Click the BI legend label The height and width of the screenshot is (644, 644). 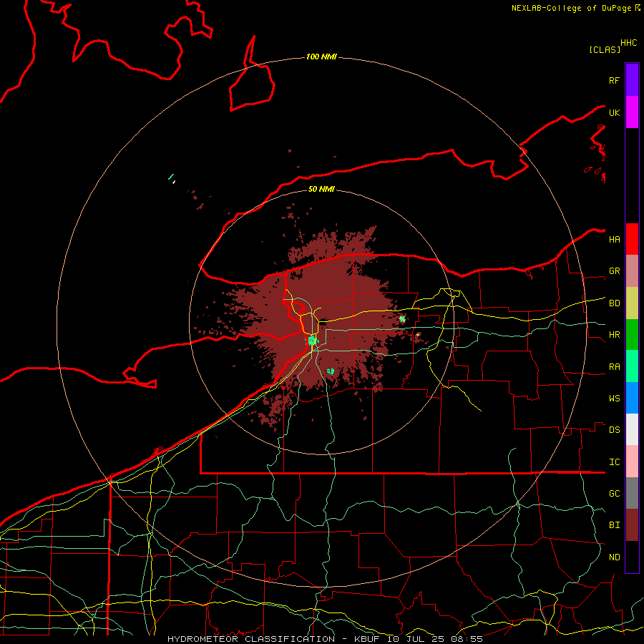pos(615,525)
